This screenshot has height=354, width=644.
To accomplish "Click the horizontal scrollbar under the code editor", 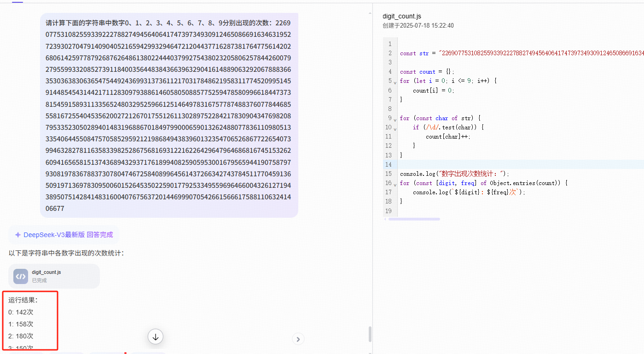I will (414, 219).
